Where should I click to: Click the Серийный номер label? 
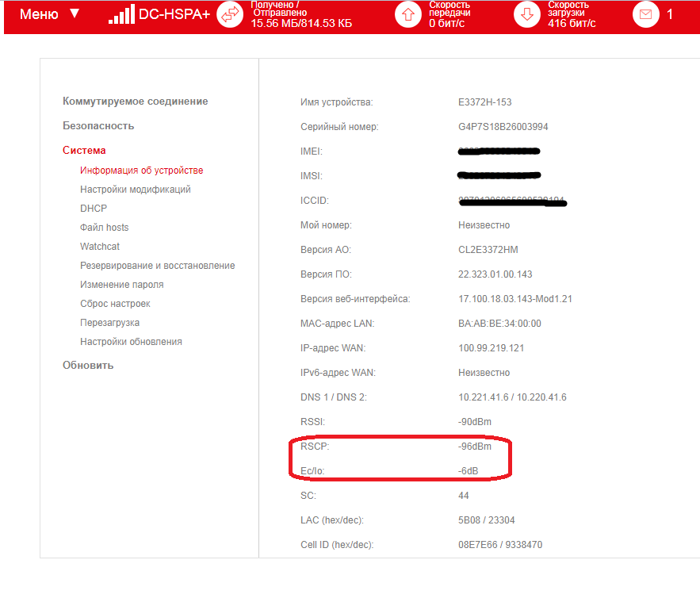tap(339, 127)
